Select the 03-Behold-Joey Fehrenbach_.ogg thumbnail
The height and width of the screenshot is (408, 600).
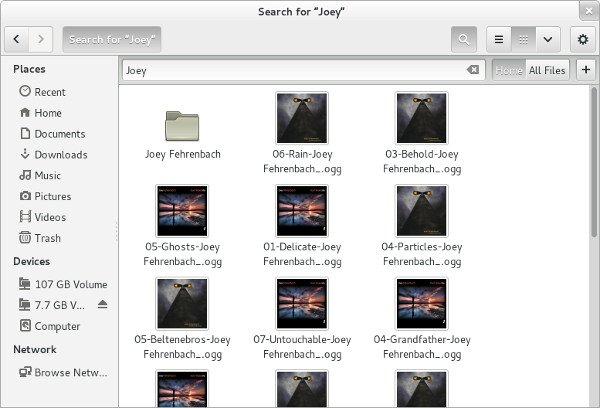422,118
